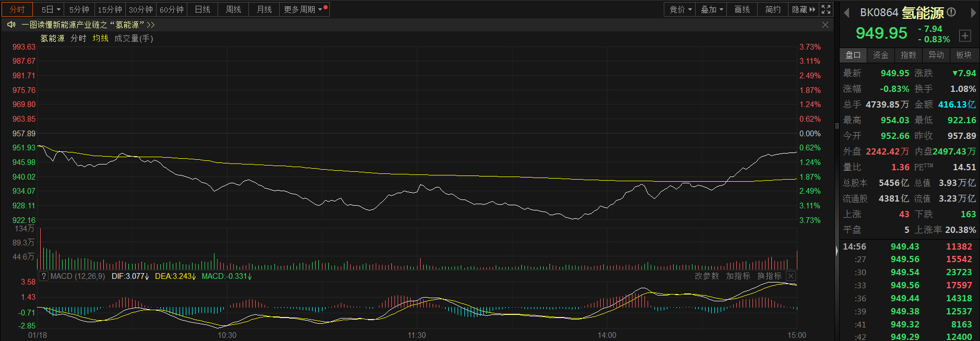Open the 板块 tab

[964, 55]
